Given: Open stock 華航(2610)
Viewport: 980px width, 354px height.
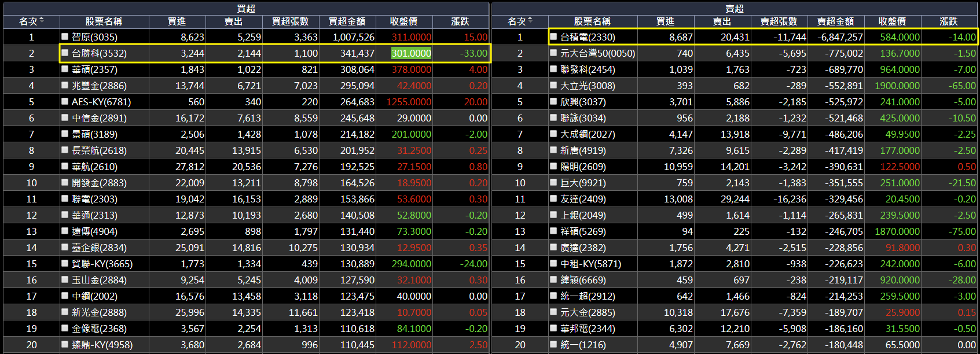Looking at the screenshot, I should (x=94, y=167).
